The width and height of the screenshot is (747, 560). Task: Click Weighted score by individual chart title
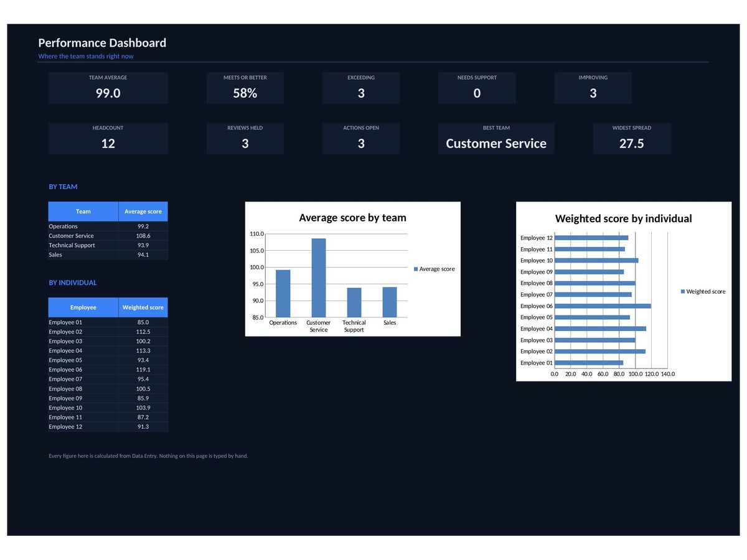click(623, 218)
